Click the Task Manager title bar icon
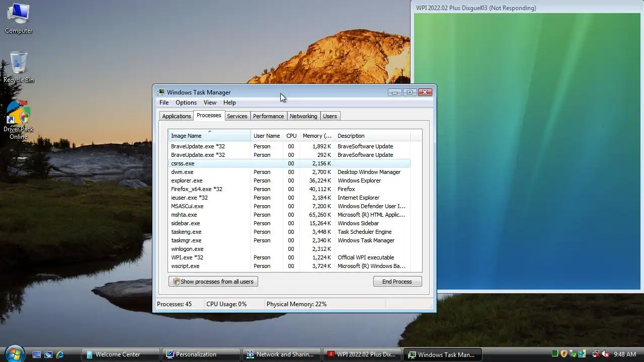Image resolution: width=644 pixels, height=362 pixels. (x=161, y=93)
